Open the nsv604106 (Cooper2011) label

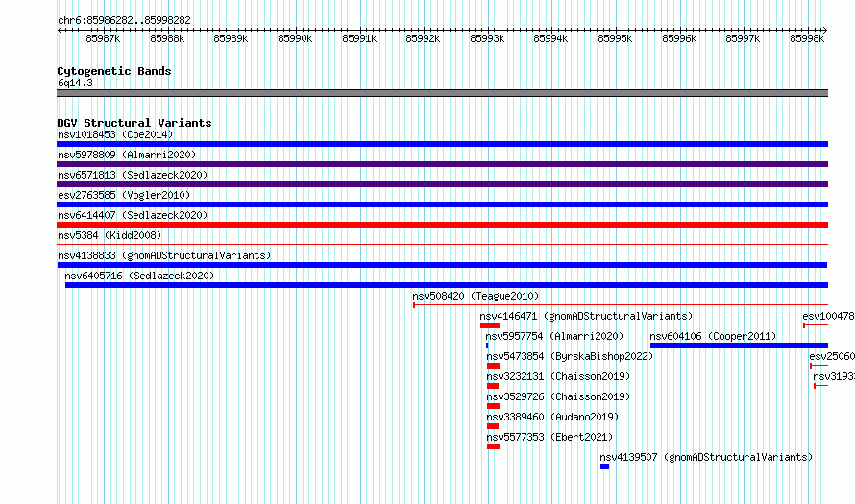coord(713,336)
